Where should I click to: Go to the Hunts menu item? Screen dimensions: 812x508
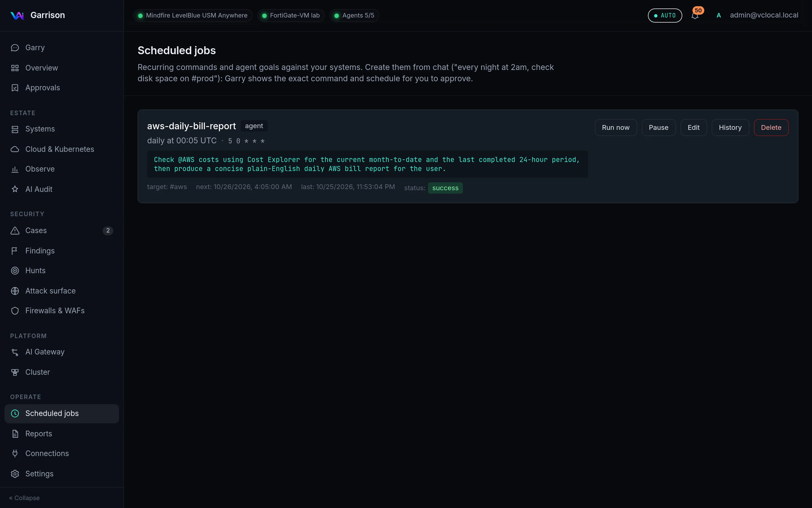[x=62, y=270]
